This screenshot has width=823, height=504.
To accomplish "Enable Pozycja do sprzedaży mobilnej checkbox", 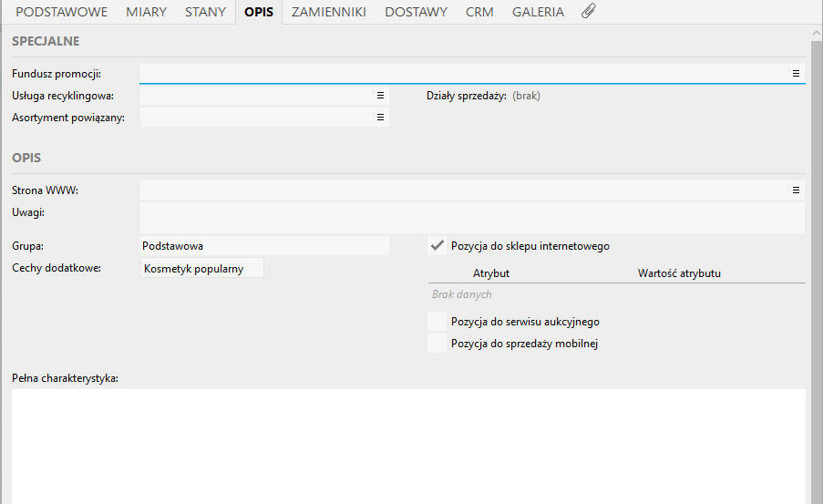I will pyautogui.click(x=437, y=344).
